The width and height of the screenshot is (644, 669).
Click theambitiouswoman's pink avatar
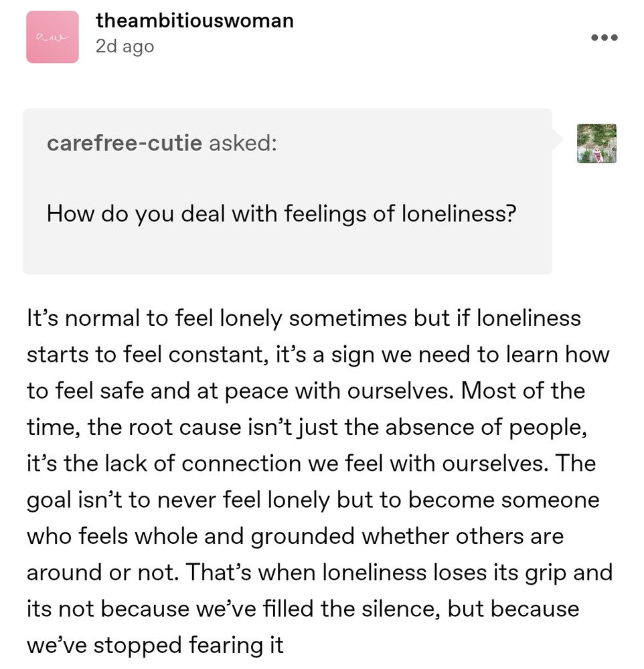point(52,37)
